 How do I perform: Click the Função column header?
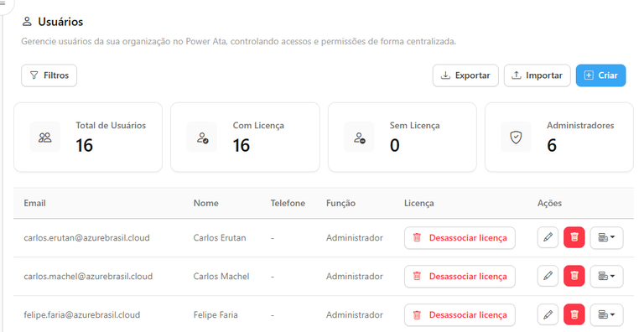[x=340, y=203]
